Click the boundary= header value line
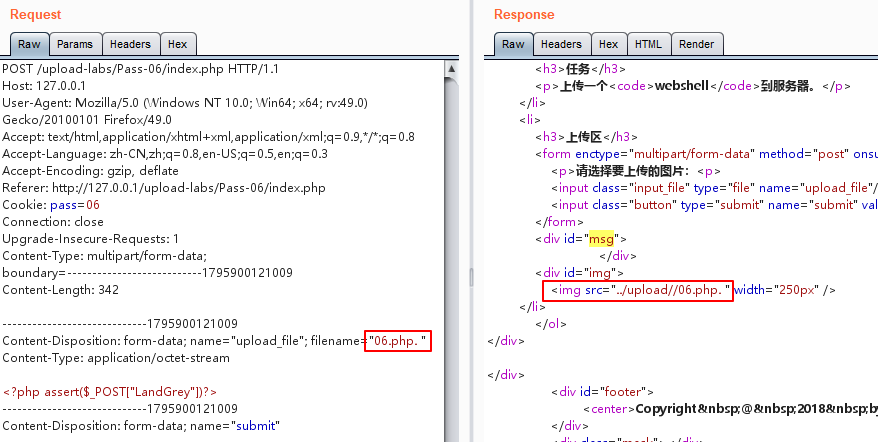 point(147,273)
